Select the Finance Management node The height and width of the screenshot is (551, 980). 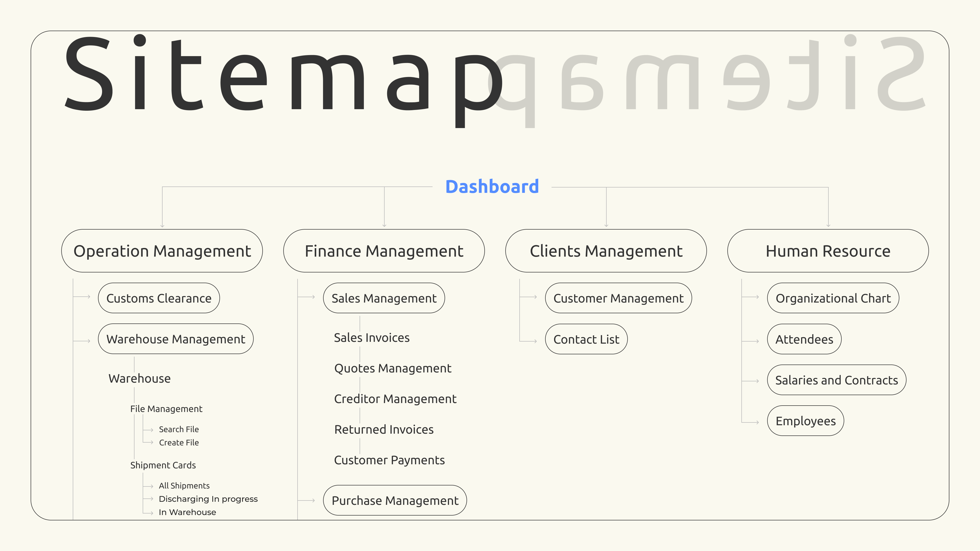384,251
